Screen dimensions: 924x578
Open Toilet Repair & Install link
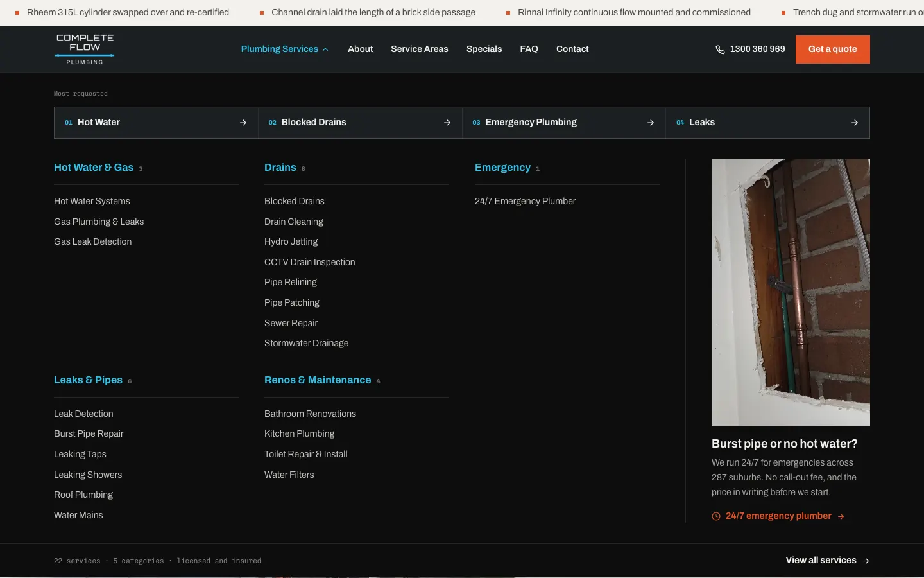pos(306,454)
